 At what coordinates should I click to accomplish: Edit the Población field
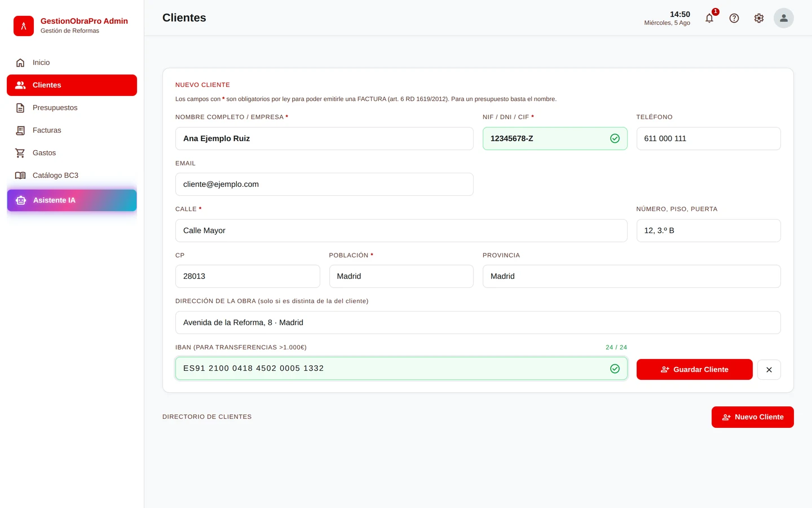pyautogui.click(x=401, y=276)
